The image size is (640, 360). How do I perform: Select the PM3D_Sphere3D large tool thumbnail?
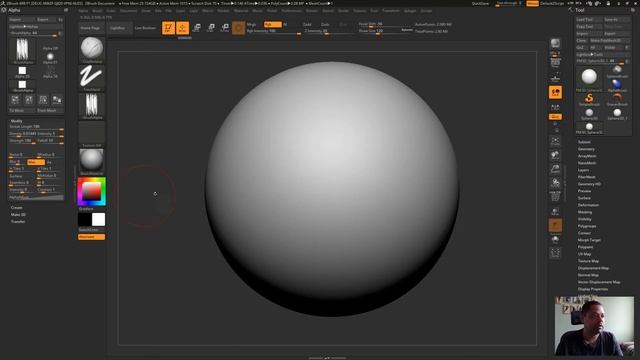tap(589, 78)
